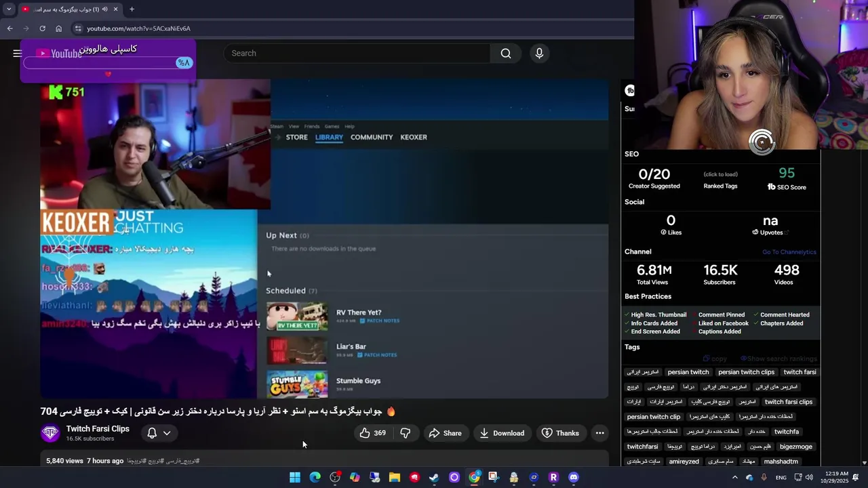The width and height of the screenshot is (868, 488).
Task: Click the Liked on Facebook check item
Action: pos(719,323)
